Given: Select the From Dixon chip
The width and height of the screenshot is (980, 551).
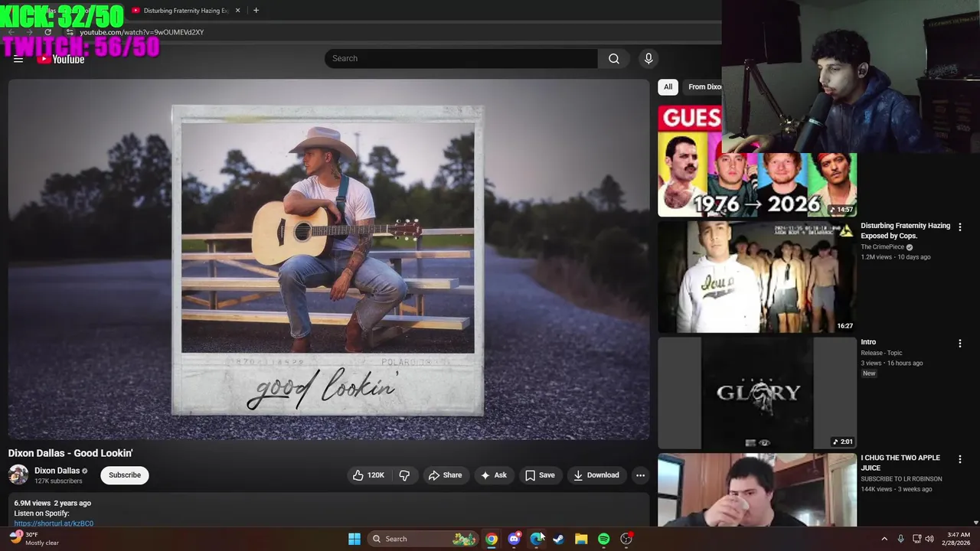Looking at the screenshot, I should click(702, 86).
